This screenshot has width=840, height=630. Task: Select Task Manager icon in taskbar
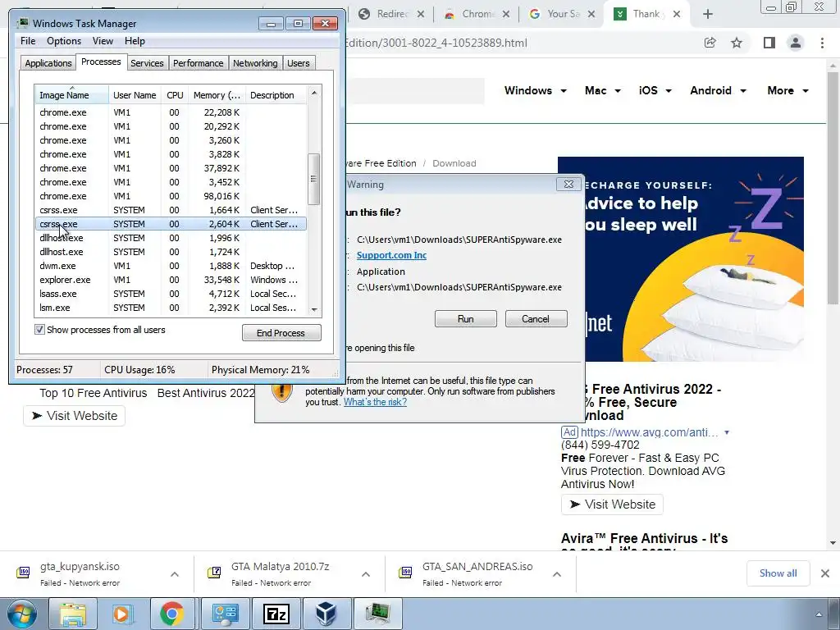click(x=378, y=614)
